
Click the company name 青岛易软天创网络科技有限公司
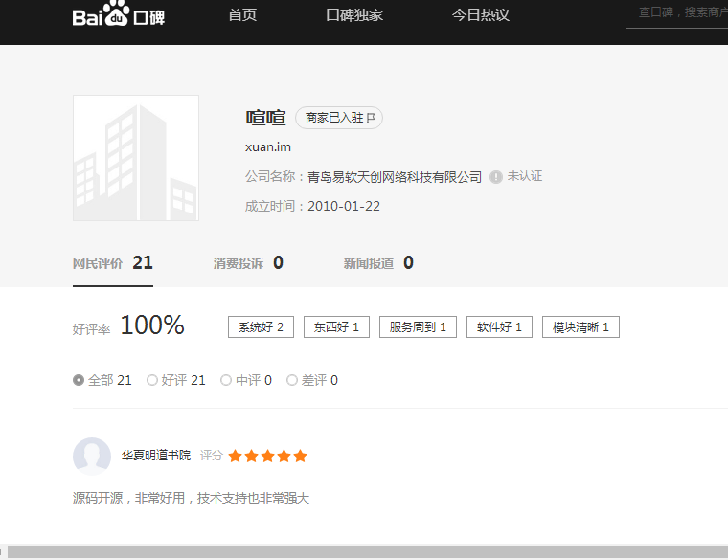pos(395,177)
